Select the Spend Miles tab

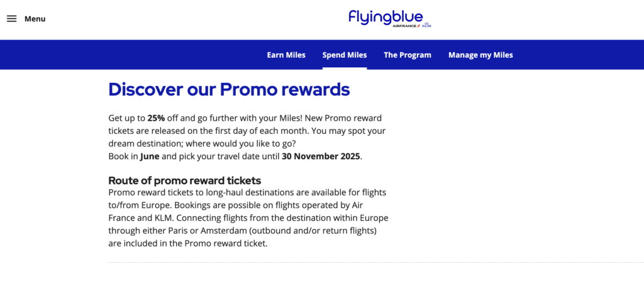click(345, 55)
